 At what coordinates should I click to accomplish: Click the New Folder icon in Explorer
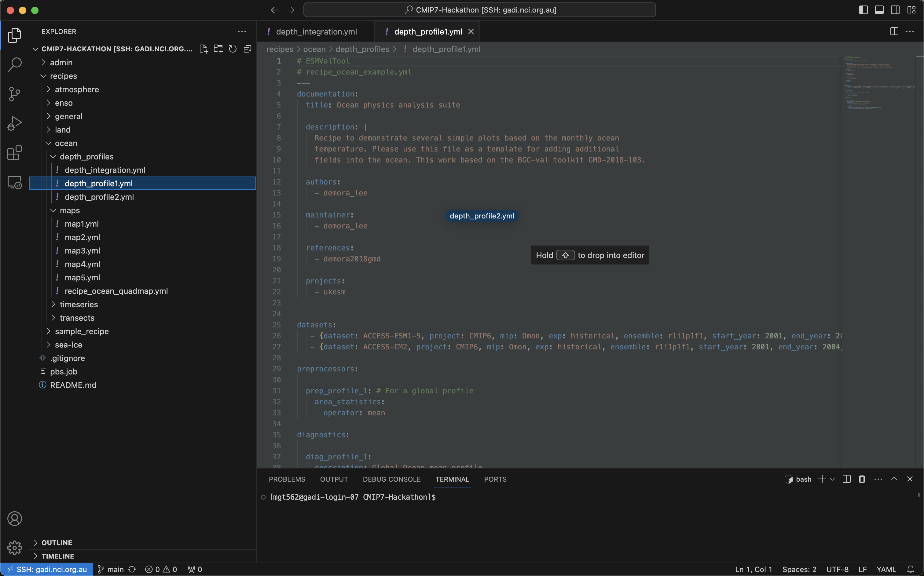tap(218, 49)
